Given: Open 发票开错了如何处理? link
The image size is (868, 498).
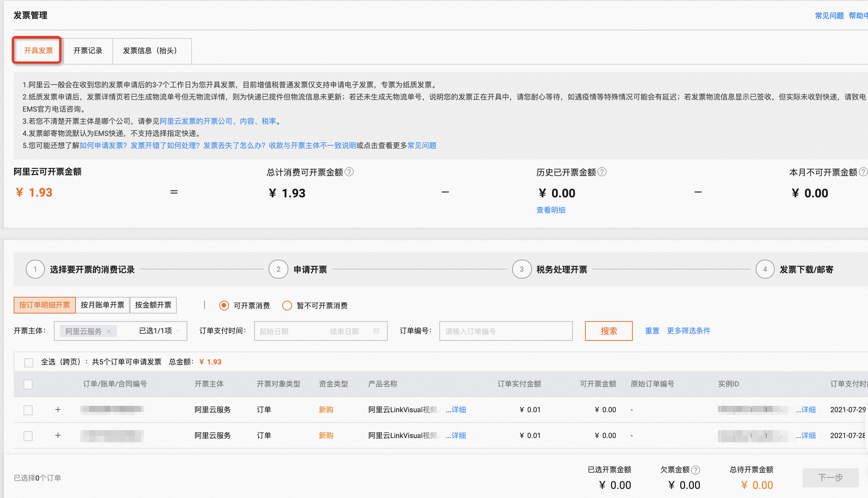Looking at the screenshot, I should [165, 145].
